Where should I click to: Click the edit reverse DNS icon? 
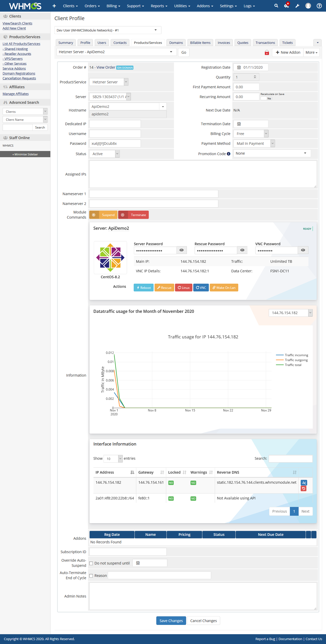click(x=304, y=483)
